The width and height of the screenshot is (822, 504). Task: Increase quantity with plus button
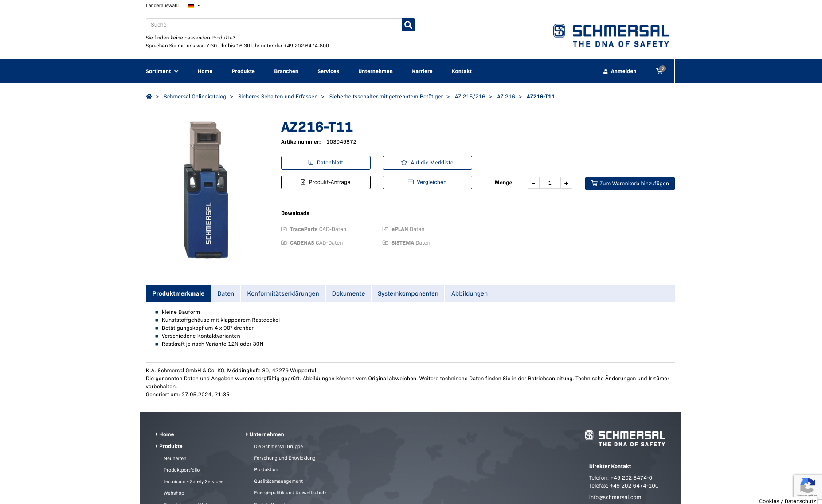click(566, 183)
